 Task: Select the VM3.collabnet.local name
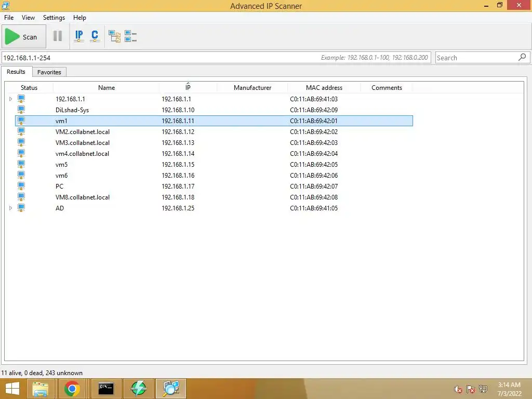83,142
